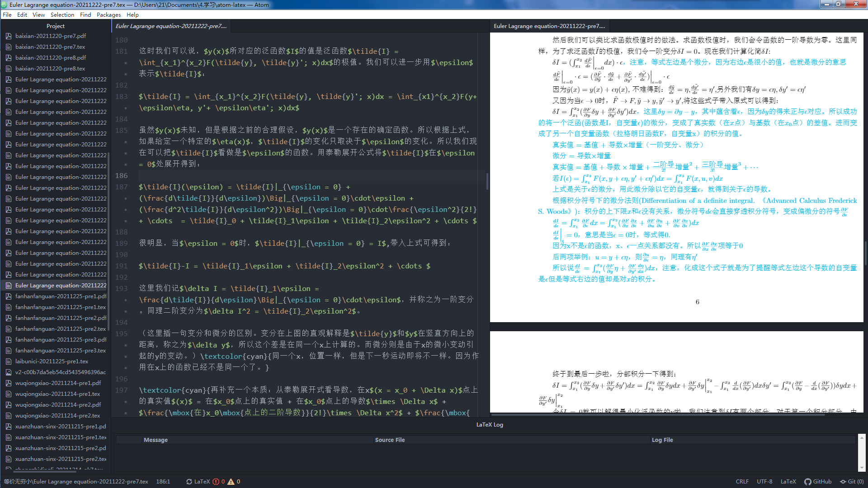868x488 pixels.
Task: Open baixian-20211220-pre8.pdf in the tree
Action: point(51,58)
